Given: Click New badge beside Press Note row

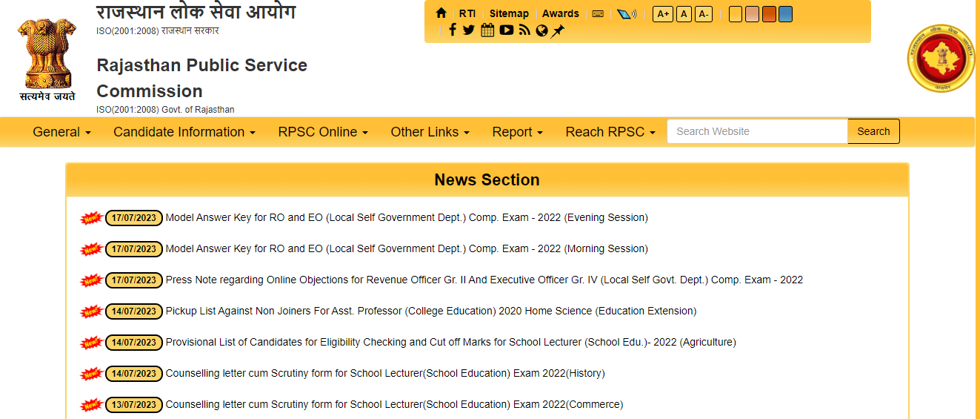Looking at the screenshot, I should 91,280.
